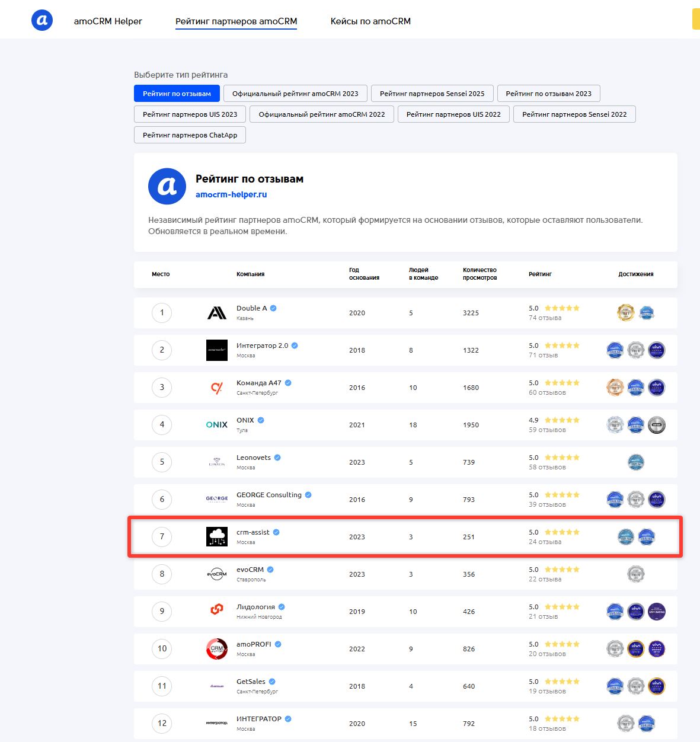
Task: Click the Лидология red logo icon
Action: tap(216, 610)
